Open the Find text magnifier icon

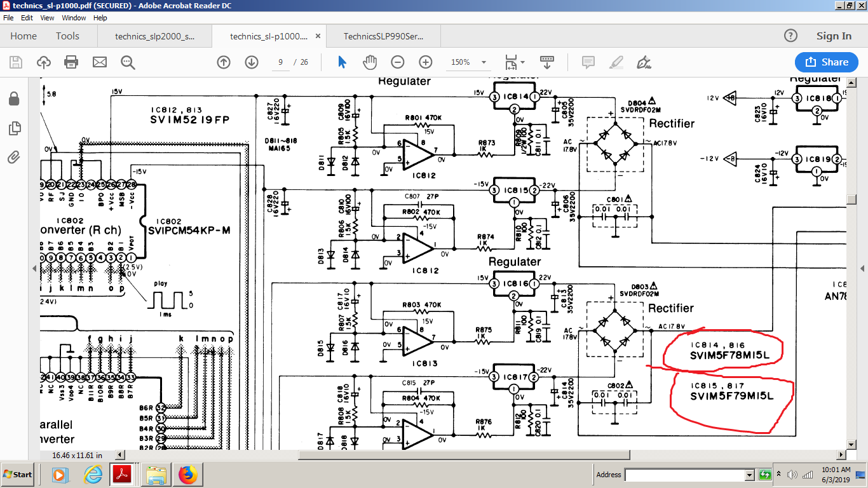[x=128, y=62]
